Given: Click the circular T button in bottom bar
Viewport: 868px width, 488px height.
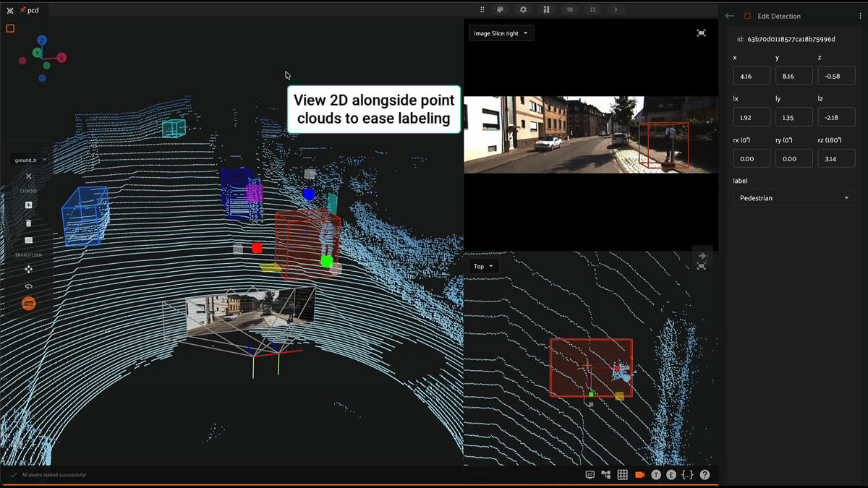Looking at the screenshot, I should click(656, 475).
